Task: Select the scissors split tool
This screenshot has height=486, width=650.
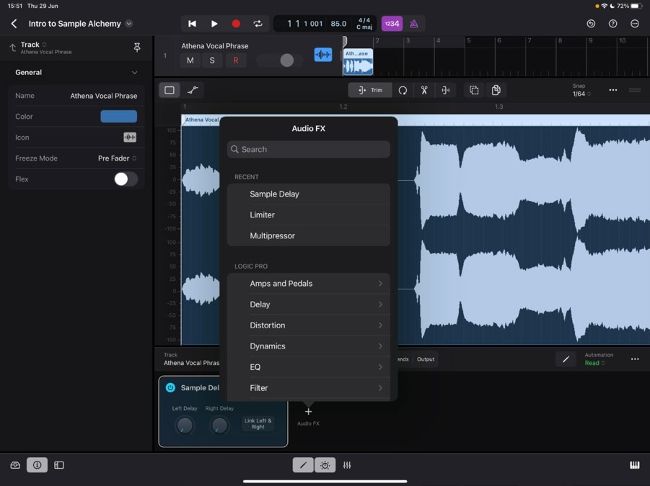Action: point(424,90)
